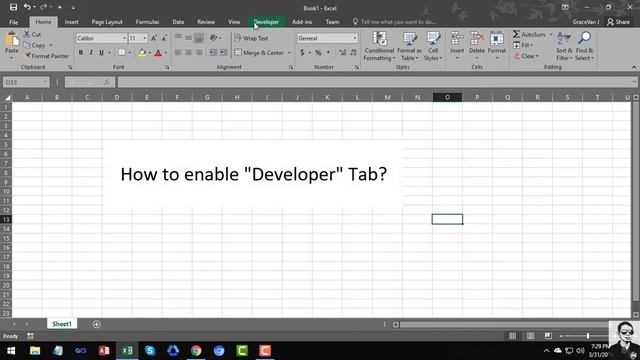Pick the yellow fill color button

coord(142,53)
